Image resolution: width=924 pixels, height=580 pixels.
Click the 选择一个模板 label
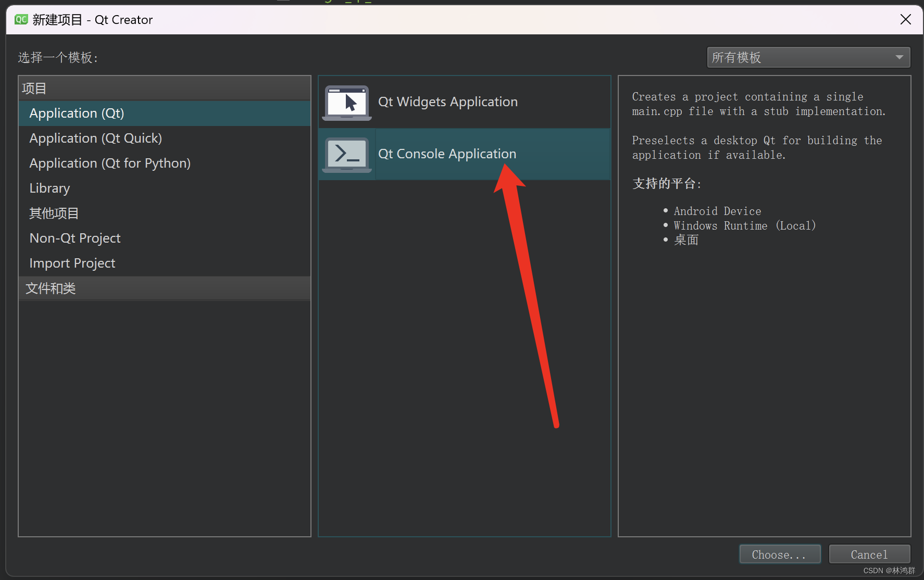(x=58, y=57)
